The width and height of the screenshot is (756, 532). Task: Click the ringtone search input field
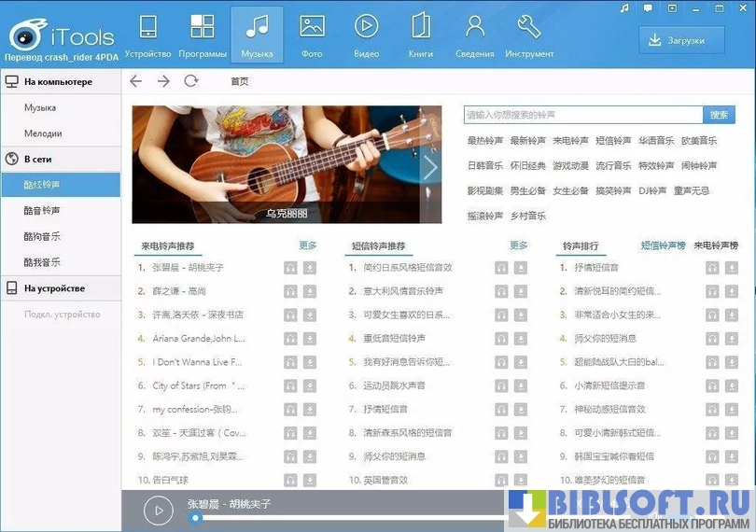582,115
